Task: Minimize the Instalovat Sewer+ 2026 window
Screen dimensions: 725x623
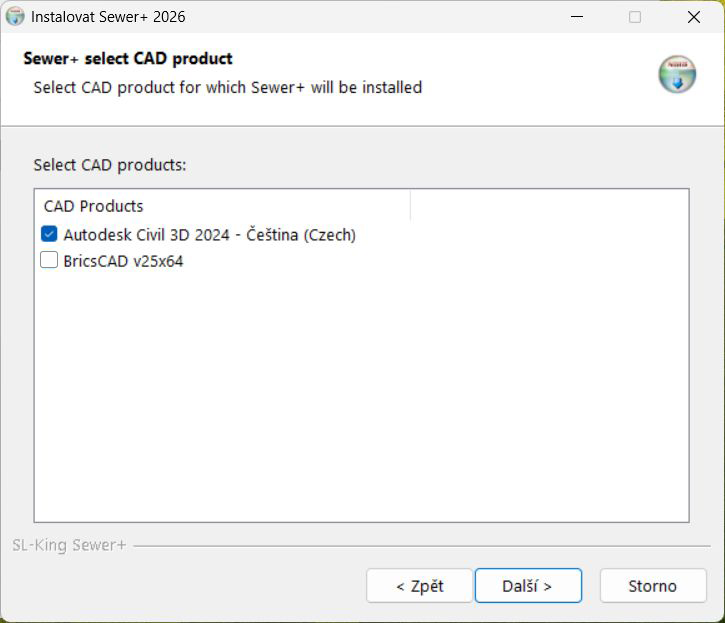Action: point(577,17)
